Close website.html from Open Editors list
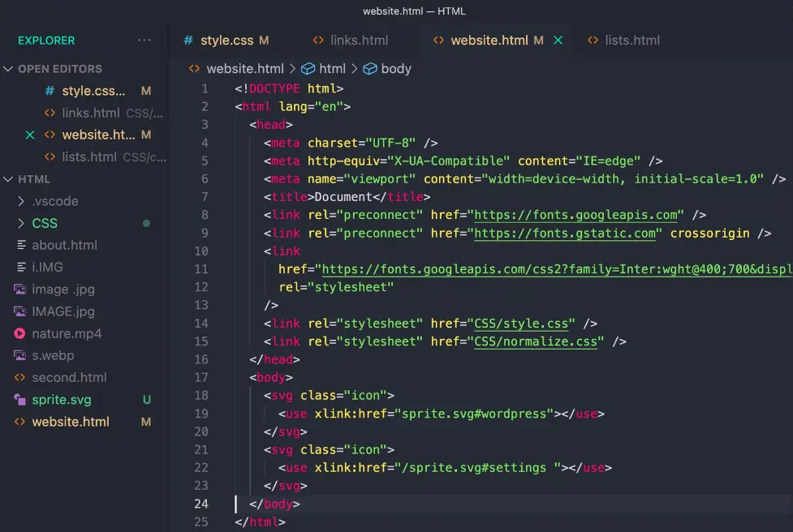793x532 pixels. 30,135
